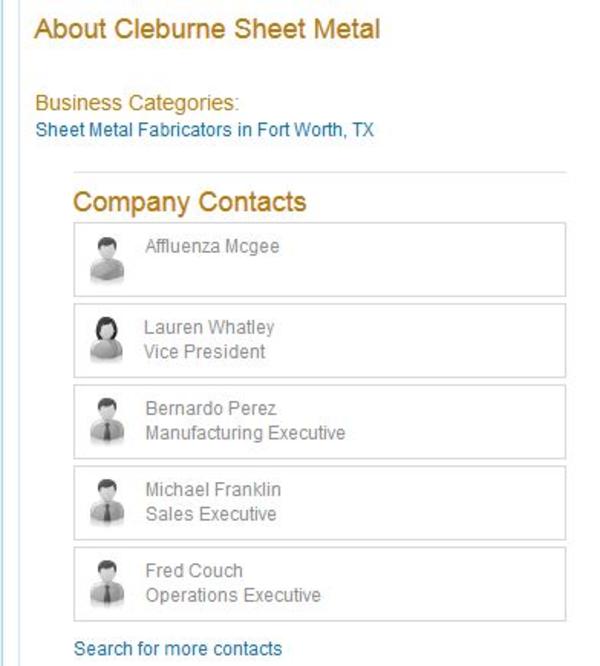600x666 pixels.
Task: Click the Manufacturing Executive job title
Action: click(245, 433)
